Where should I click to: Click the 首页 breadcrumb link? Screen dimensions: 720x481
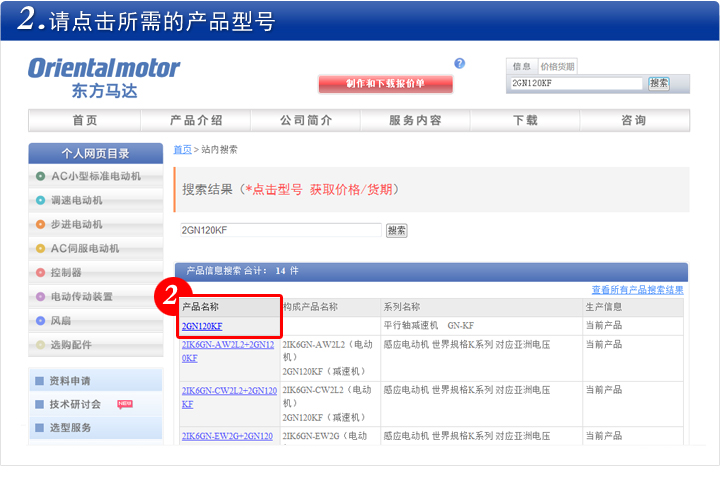tap(182, 149)
